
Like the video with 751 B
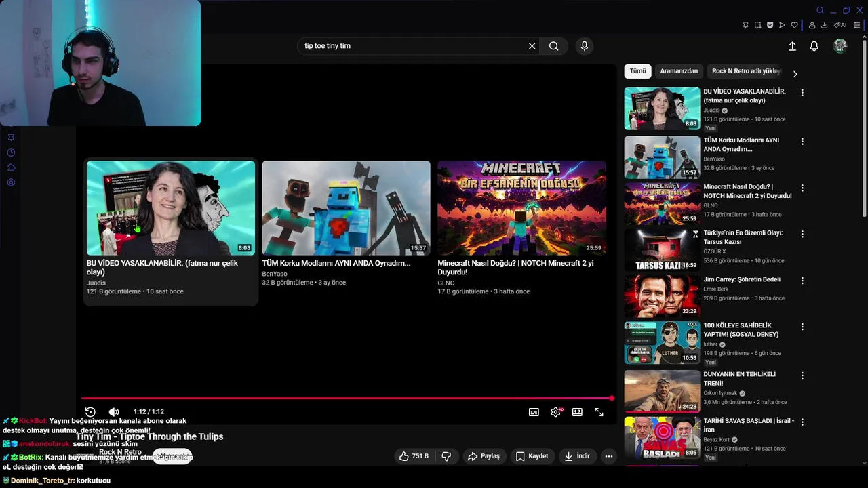[x=414, y=456]
